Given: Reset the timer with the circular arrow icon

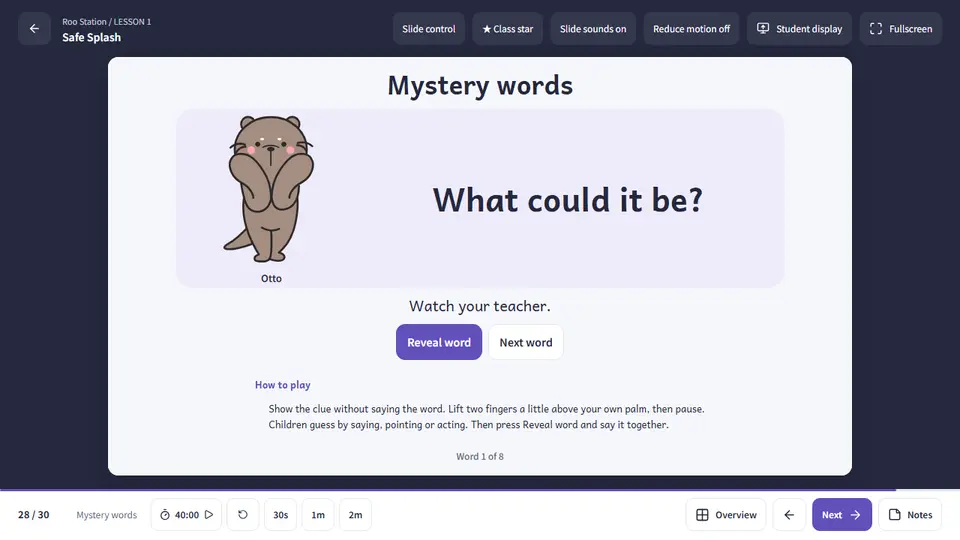Looking at the screenshot, I should click(243, 515).
